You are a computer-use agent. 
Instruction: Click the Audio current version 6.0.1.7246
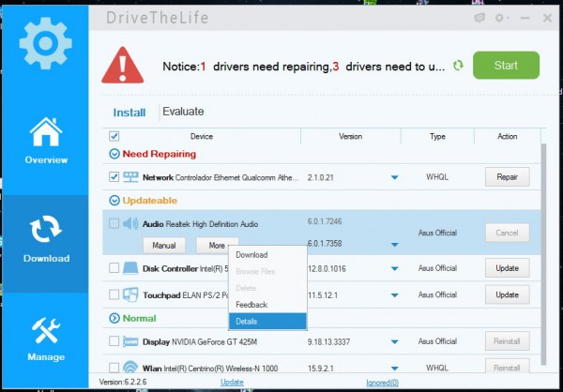point(325,221)
